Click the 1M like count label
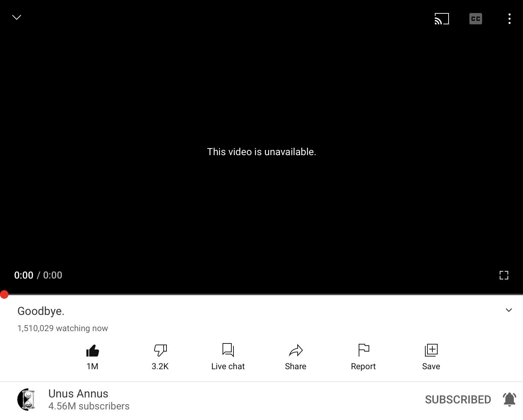The height and width of the screenshot is (420, 523). (92, 366)
